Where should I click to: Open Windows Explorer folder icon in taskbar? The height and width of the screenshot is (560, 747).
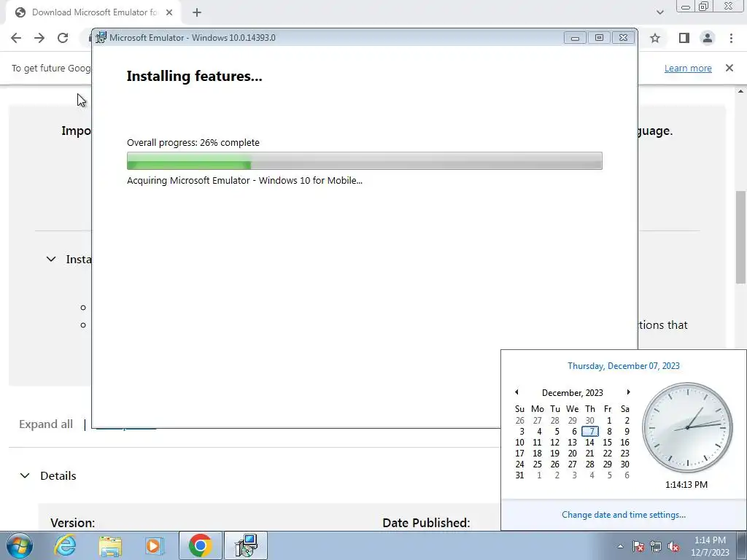110,545
